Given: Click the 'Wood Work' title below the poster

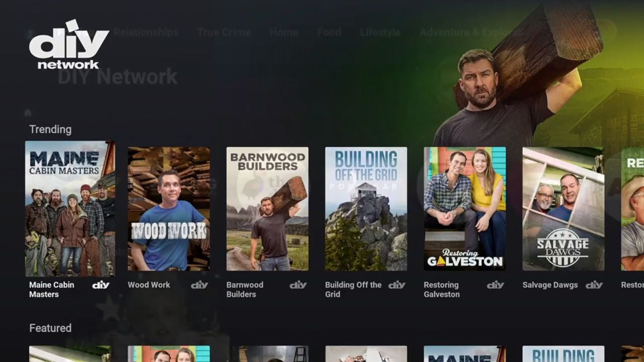Looking at the screenshot, I should click(149, 285).
